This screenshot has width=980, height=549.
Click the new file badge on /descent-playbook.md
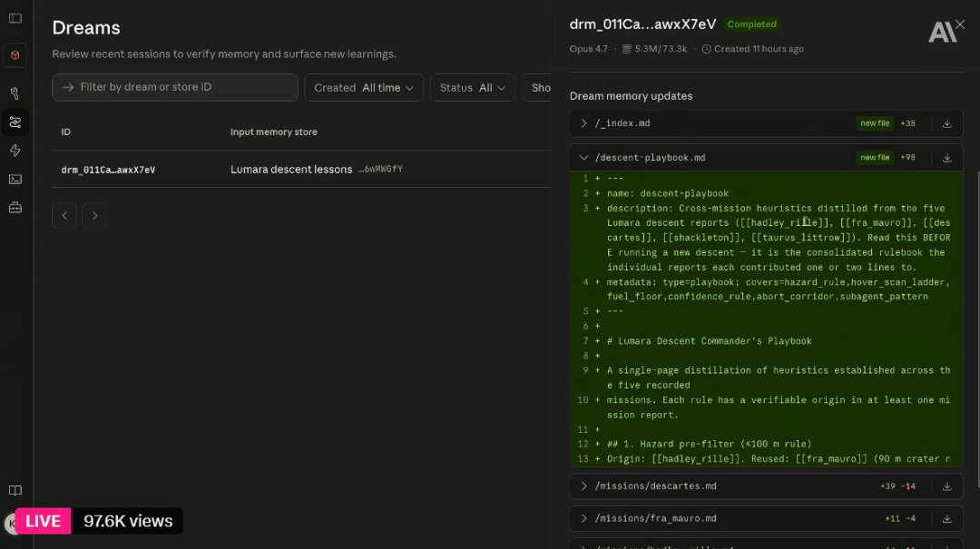pyautogui.click(x=875, y=158)
